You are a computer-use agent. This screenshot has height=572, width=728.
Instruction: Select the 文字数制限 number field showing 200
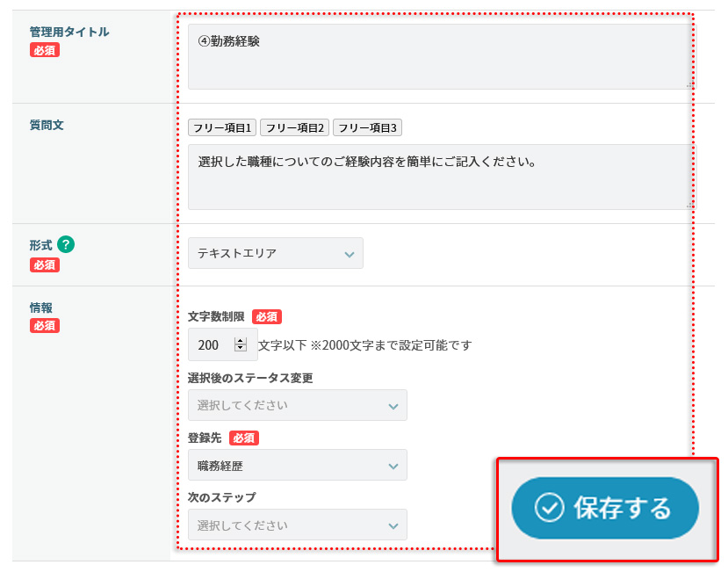(211, 345)
